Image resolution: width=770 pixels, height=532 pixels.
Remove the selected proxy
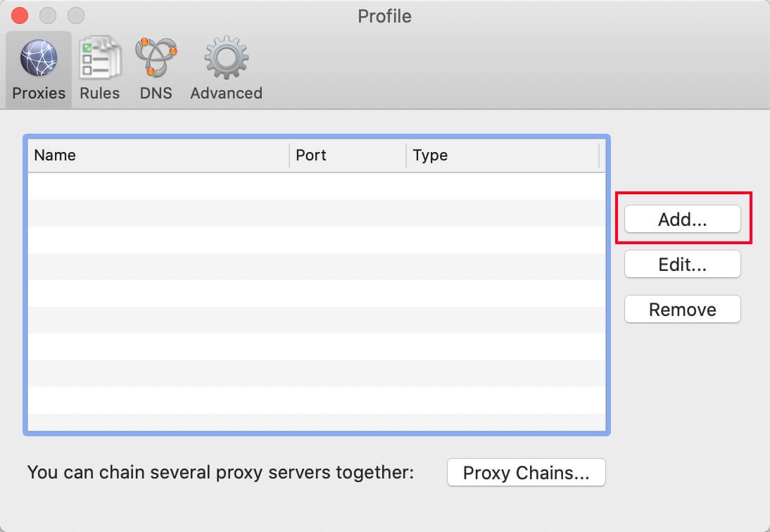point(683,309)
